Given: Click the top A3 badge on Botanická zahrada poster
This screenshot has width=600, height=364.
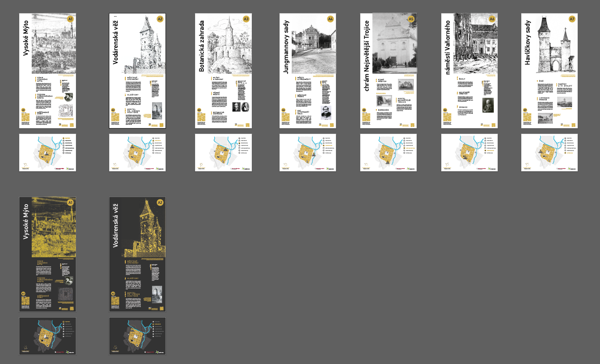Looking at the screenshot, I should (x=246, y=19).
